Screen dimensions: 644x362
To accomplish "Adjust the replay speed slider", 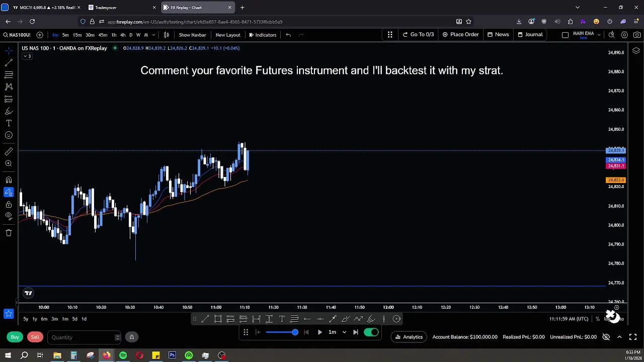I will [282, 332].
